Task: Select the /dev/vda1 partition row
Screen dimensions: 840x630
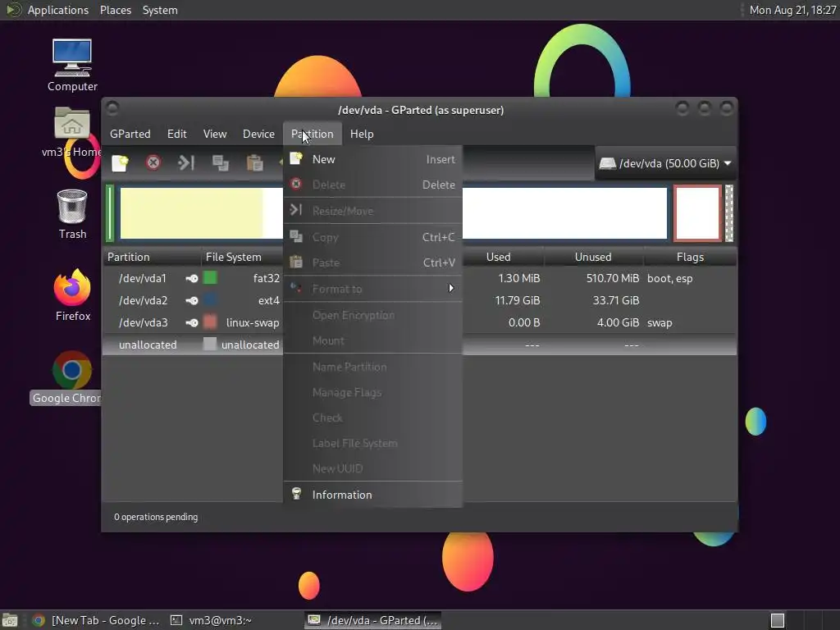Action: coord(419,279)
